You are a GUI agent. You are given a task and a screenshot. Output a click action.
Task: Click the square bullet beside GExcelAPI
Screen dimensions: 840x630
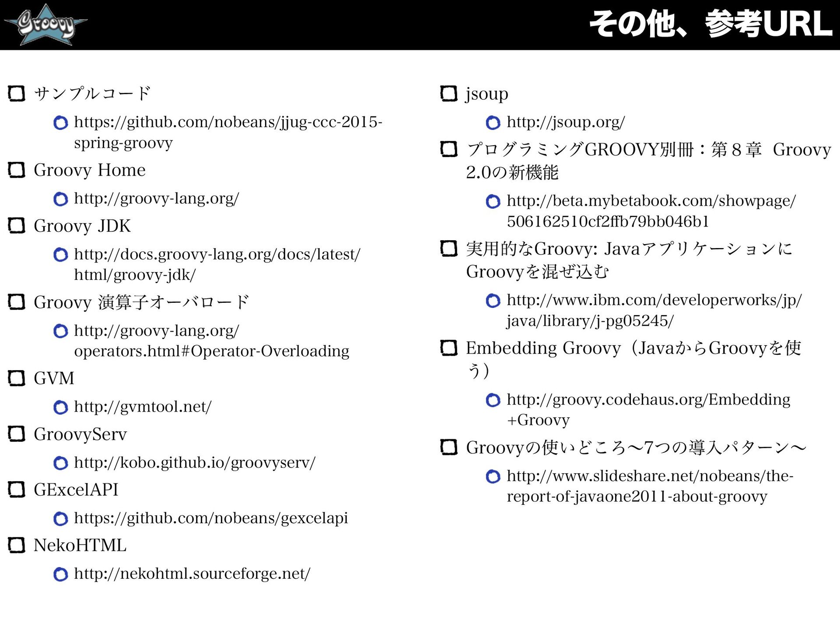[17, 490]
